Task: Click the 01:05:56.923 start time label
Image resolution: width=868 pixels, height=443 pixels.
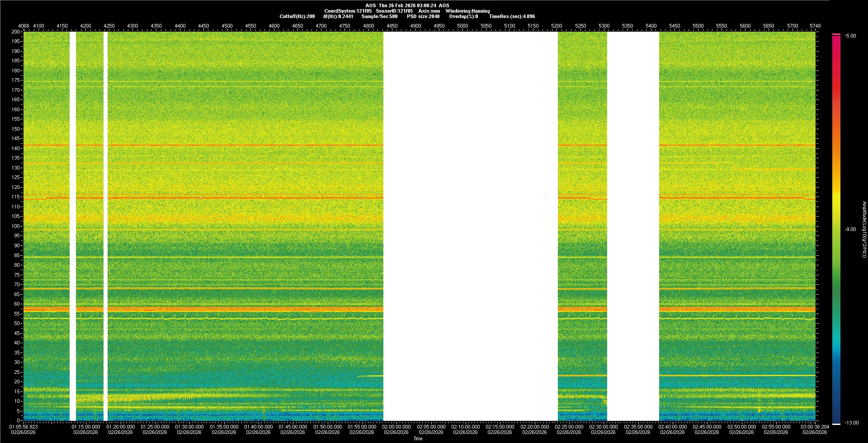Action: click(24, 427)
